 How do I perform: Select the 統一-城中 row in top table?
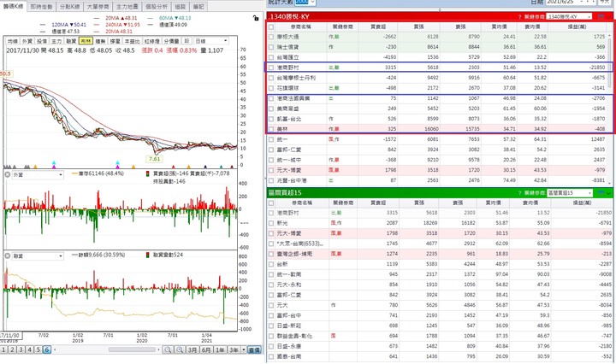[x=439, y=160]
